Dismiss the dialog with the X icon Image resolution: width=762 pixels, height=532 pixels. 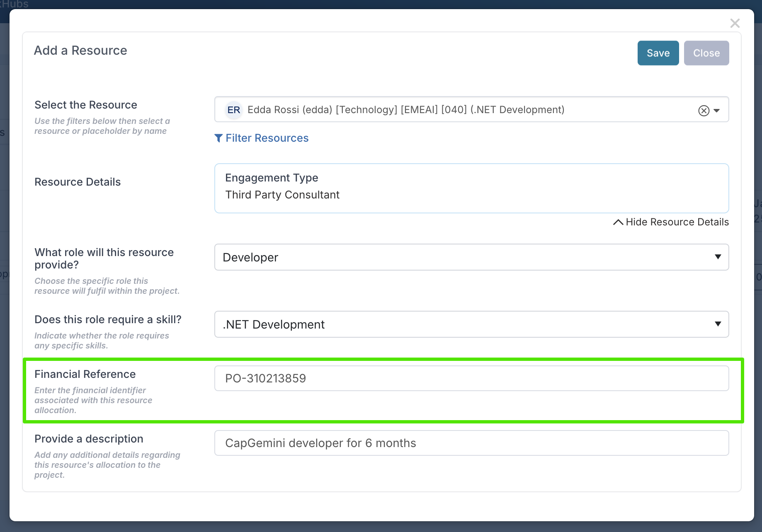coord(735,23)
